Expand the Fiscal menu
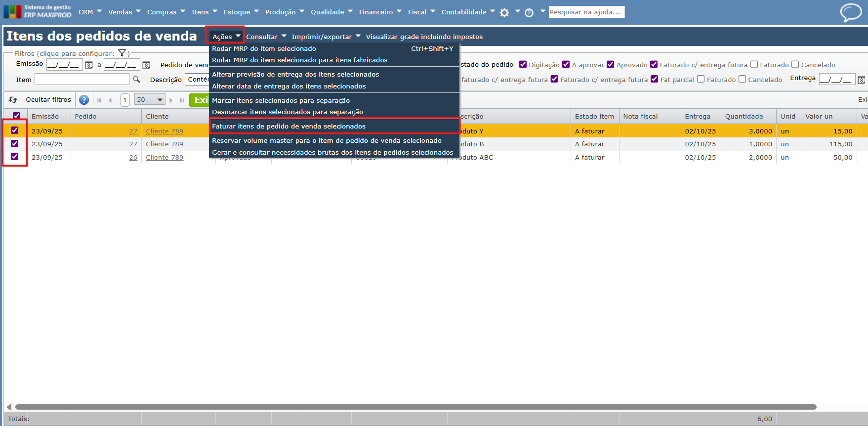 click(x=421, y=12)
